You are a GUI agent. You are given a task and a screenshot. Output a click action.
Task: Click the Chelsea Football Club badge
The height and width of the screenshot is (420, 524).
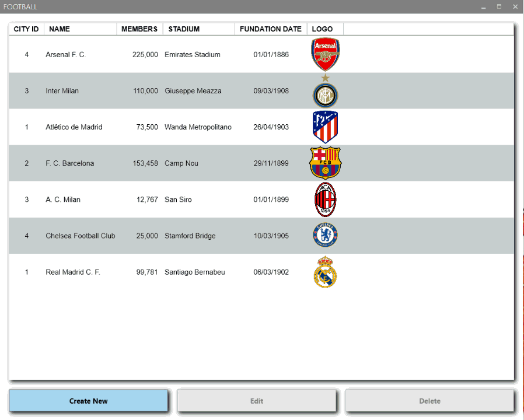(x=325, y=235)
